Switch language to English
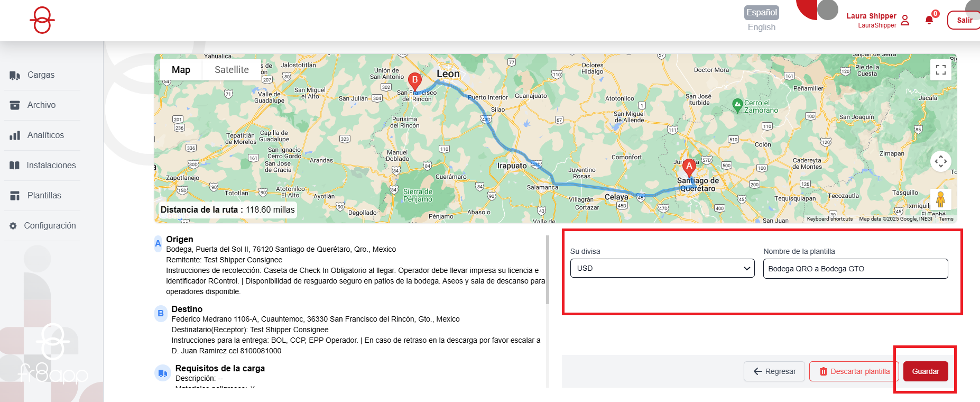 pos(762,27)
